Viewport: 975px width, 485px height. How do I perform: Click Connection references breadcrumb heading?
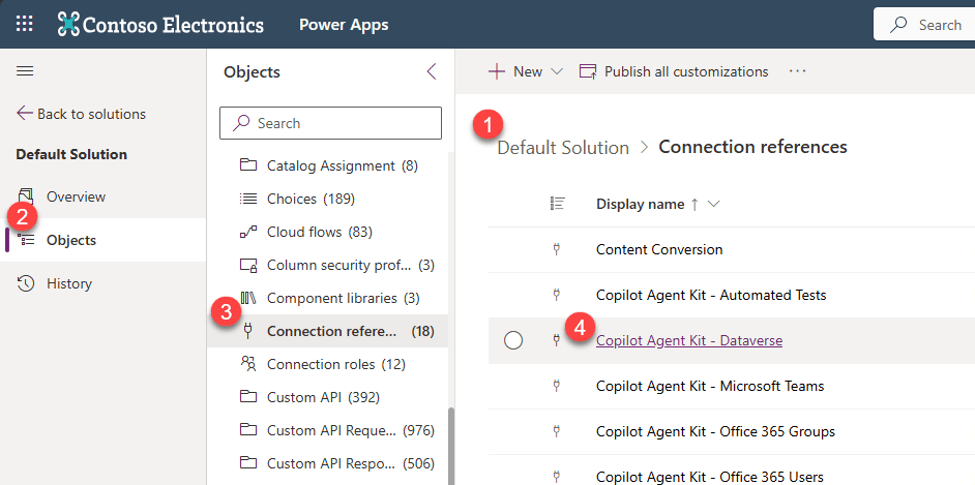(752, 147)
